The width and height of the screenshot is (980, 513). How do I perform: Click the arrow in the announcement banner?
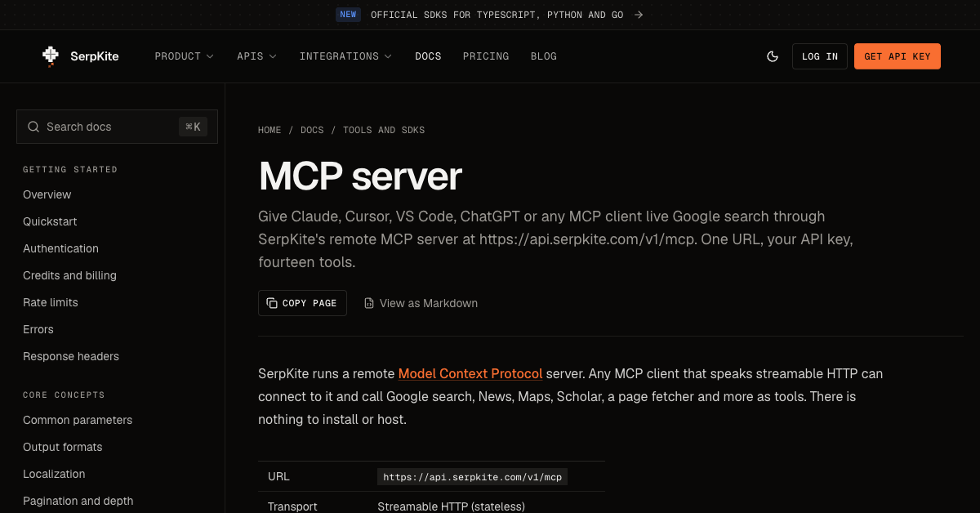pos(639,15)
